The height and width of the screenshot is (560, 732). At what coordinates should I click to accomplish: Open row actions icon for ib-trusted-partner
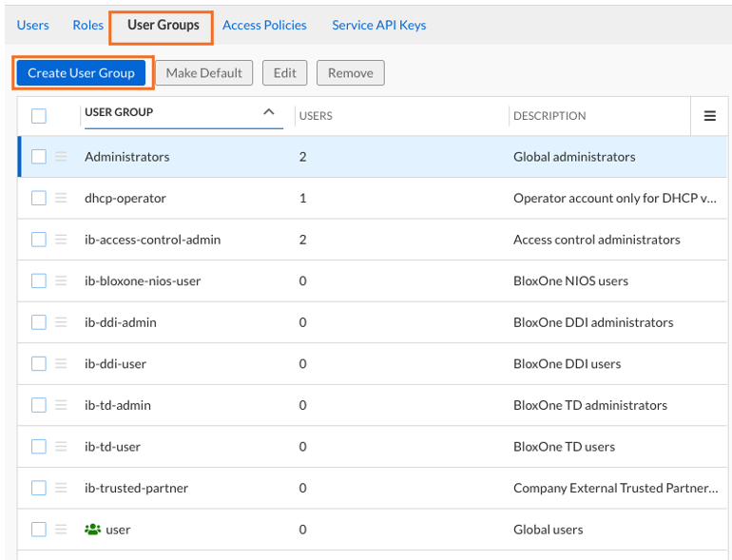pos(61,488)
